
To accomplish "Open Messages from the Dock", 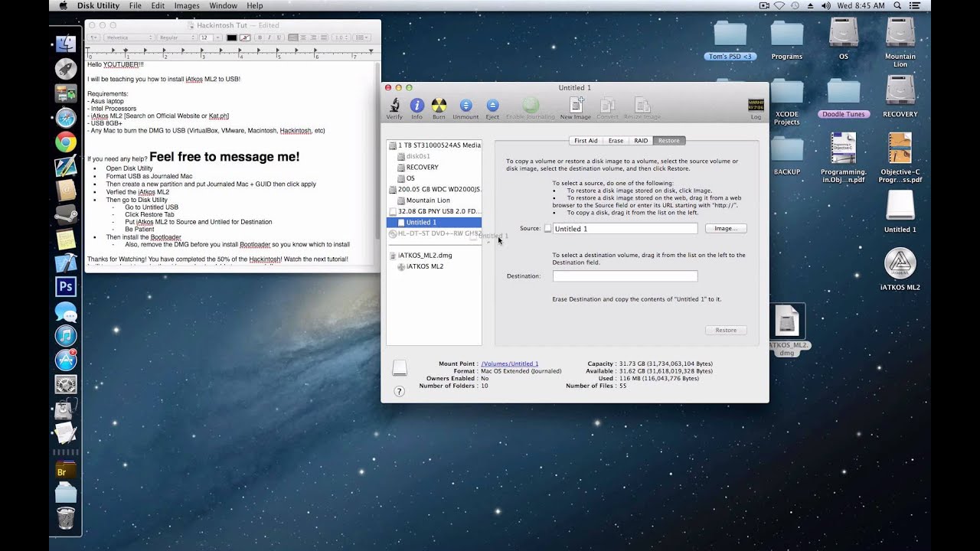I will tap(66, 311).
